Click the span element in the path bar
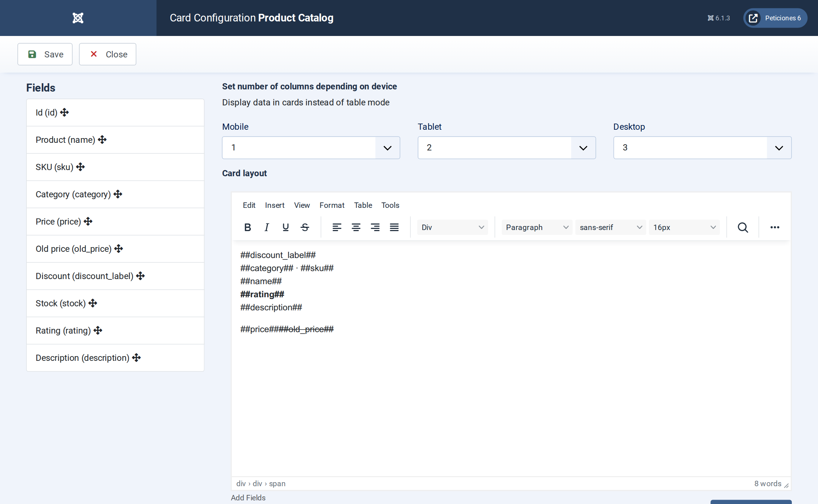The height and width of the screenshot is (504, 818). coord(277,484)
